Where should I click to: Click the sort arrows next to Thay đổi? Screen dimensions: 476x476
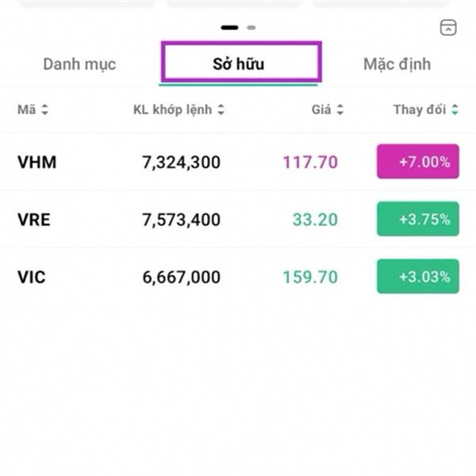[x=455, y=110]
